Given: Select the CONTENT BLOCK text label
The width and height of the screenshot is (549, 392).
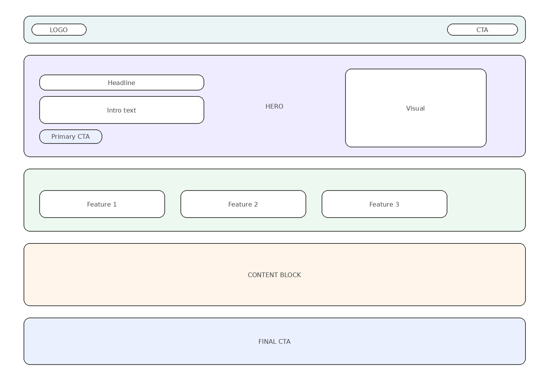Looking at the screenshot, I should coord(274,275).
